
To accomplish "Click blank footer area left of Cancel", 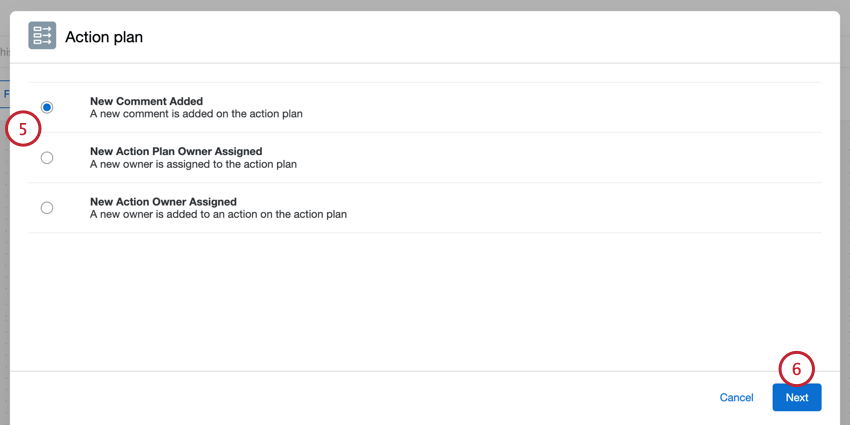I will [350, 397].
